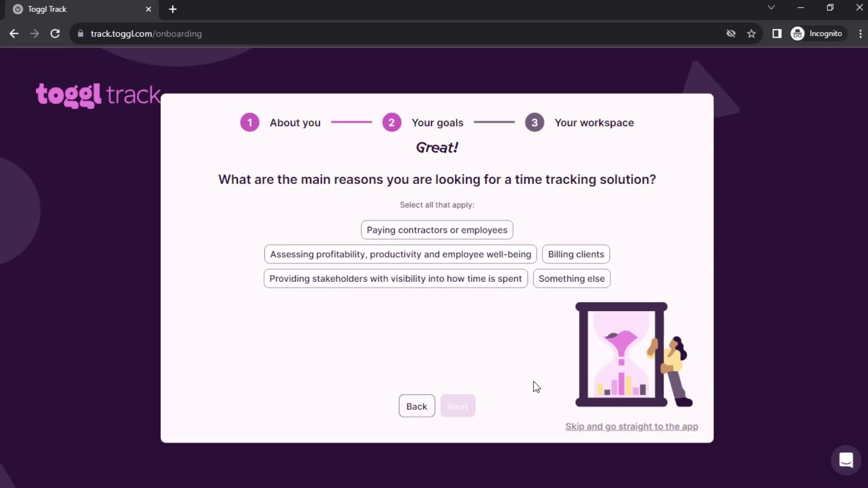Image resolution: width=868 pixels, height=488 pixels.
Task: Click the live chat support icon bottom right
Action: pyautogui.click(x=847, y=460)
